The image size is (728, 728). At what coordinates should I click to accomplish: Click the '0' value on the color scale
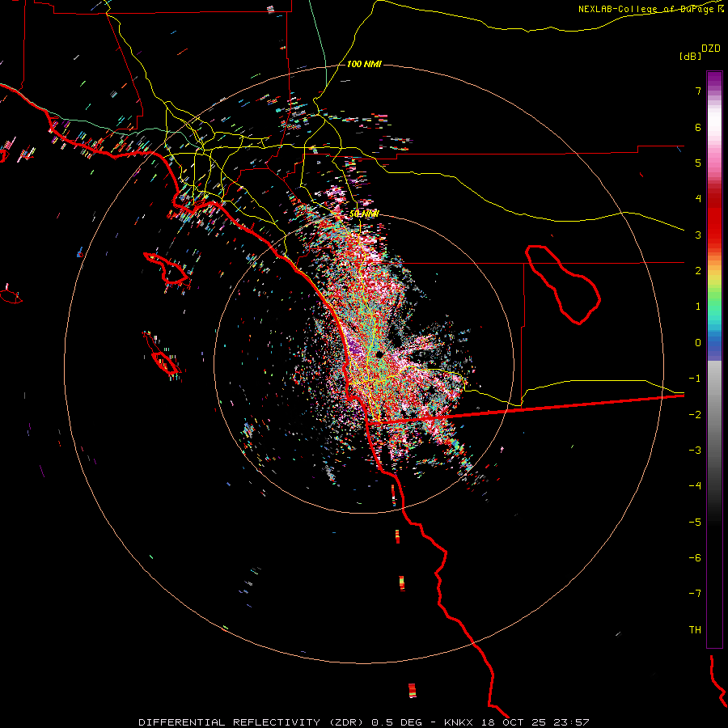(x=698, y=343)
